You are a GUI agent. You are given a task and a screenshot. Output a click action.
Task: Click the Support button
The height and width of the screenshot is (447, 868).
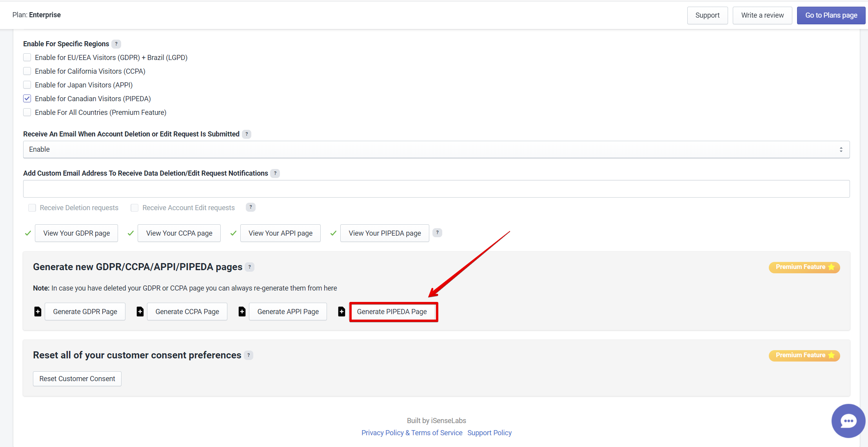pyautogui.click(x=707, y=15)
